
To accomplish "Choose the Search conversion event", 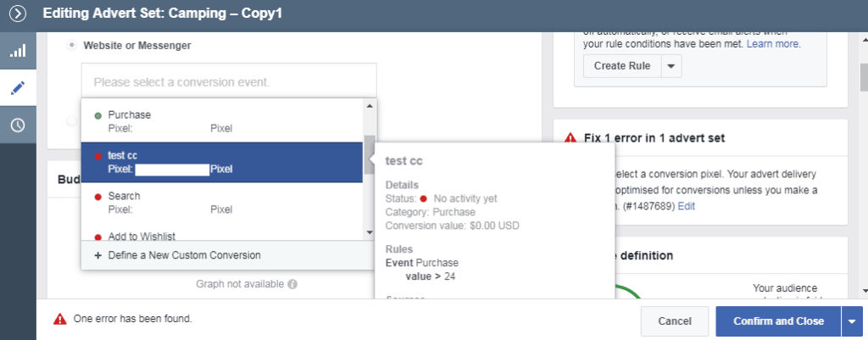I will [222, 203].
